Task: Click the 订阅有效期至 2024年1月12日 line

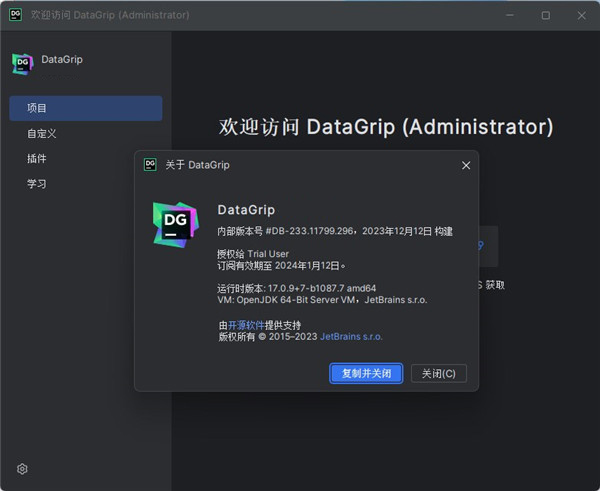Action: tap(281, 266)
